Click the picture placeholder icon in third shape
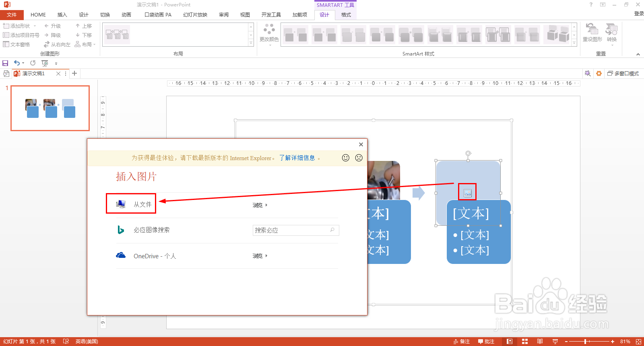The height and width of the screenshot is (346, 644). click(x=467, y=193)
